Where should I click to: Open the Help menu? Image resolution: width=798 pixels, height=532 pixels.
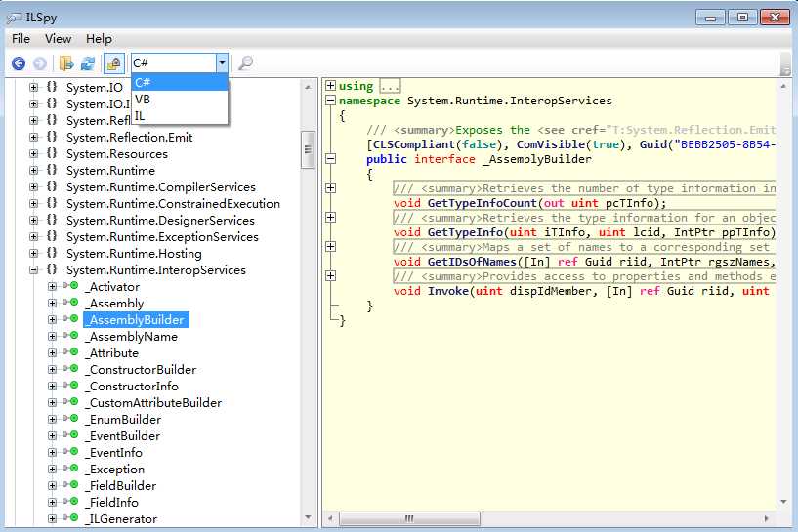pyautogui.click(x=99, y=39)
